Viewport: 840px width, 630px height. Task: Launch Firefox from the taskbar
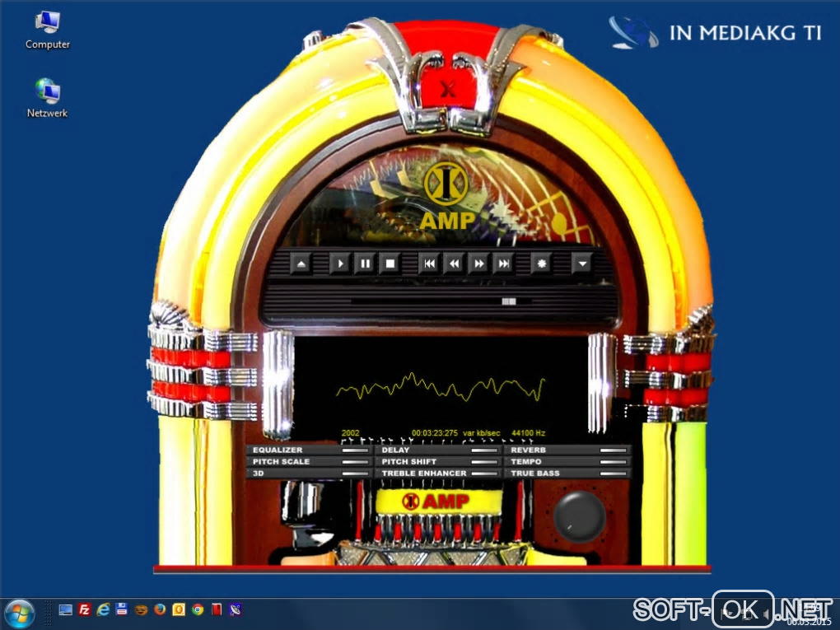[x=160, y=609]
